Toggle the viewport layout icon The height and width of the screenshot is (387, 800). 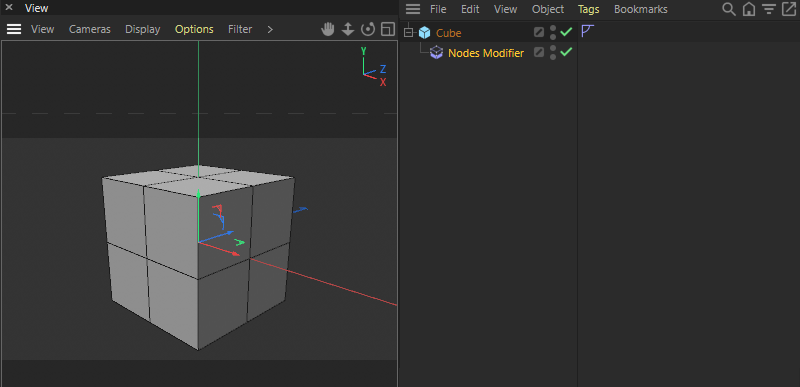pos(388,30)
